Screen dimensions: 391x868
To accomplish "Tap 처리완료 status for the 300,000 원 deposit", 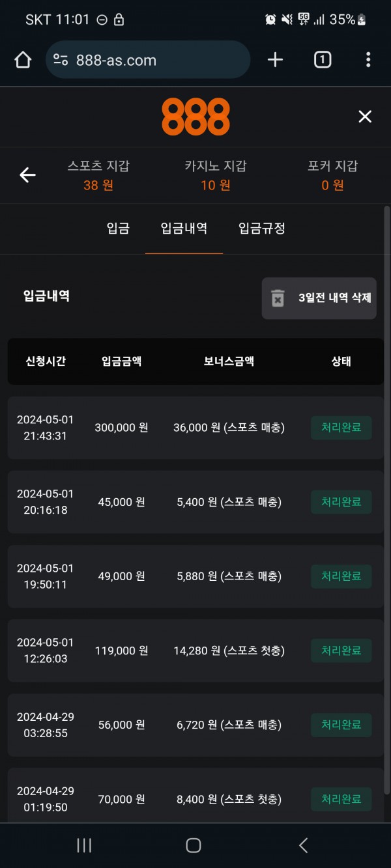I will pyautogui.click(x=341, y=428).
